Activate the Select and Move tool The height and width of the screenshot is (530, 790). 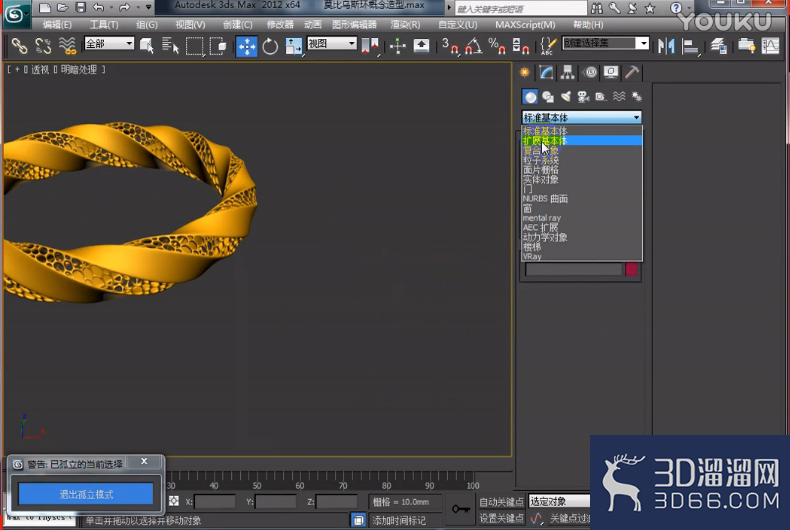[246, 46]
